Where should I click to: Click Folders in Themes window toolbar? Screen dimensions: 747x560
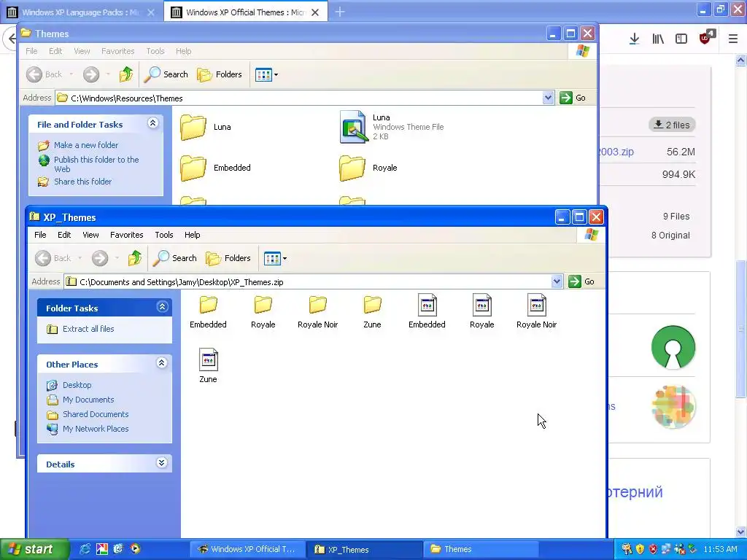[220, 74]
